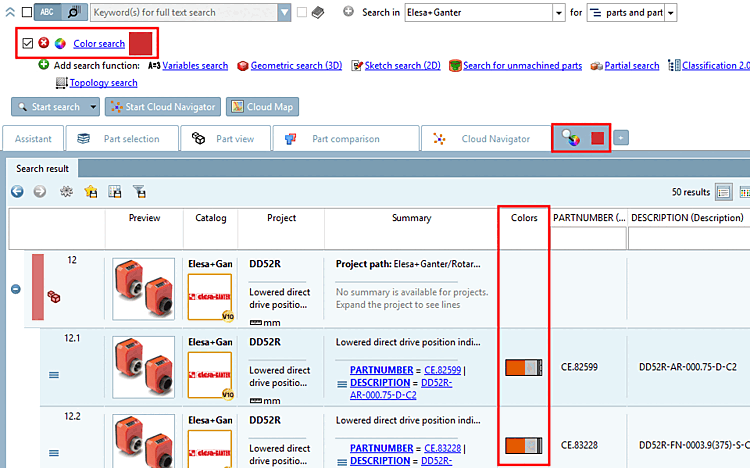Open color wheel picker next to Color search
The height and width of the screenshot is (468, 750).
click(x=60, y=44)
